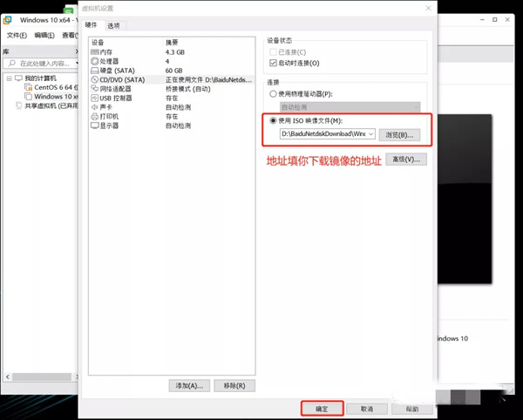Select the 处理器 (processor) device icon
The width and height of the screenshot is (523, 420).
tap(95, 61)
